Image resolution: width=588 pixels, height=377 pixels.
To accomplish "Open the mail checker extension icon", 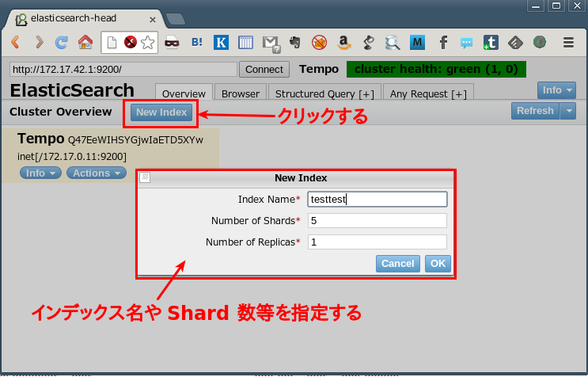I will click(x=271, y=44).
